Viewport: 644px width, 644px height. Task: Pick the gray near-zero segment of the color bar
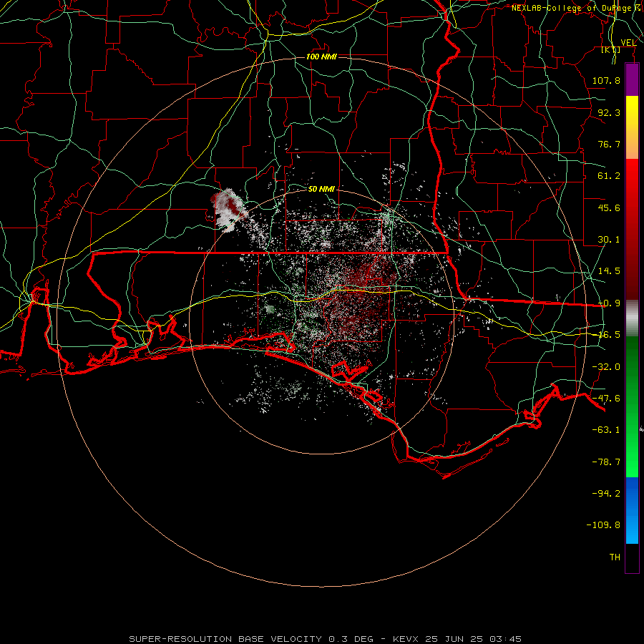click(632, 318)
